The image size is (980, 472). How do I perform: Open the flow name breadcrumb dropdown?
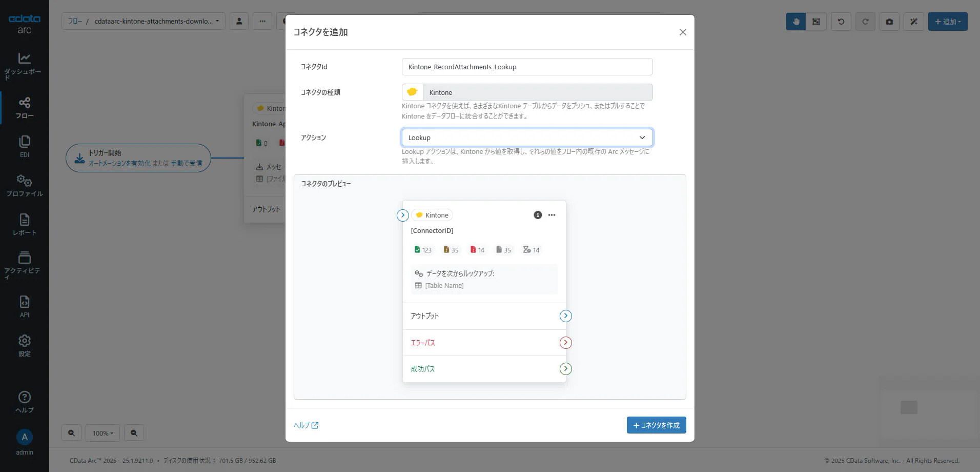tap(157, 22)
